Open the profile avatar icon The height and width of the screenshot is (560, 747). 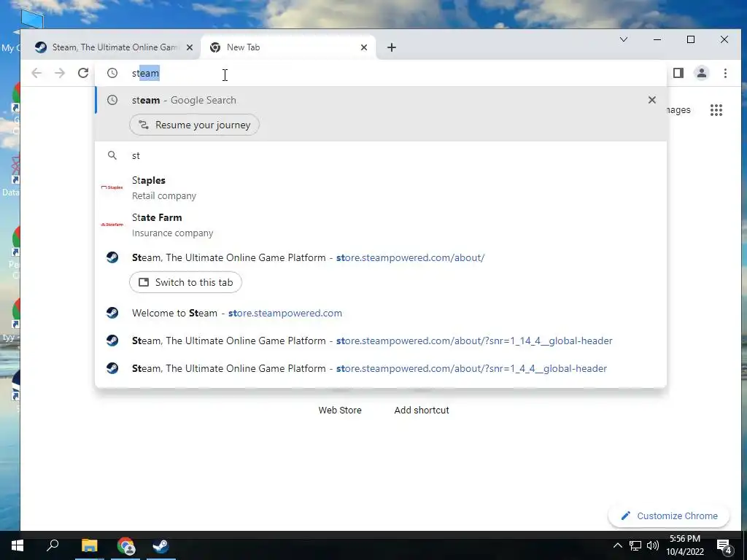[701, 73]
